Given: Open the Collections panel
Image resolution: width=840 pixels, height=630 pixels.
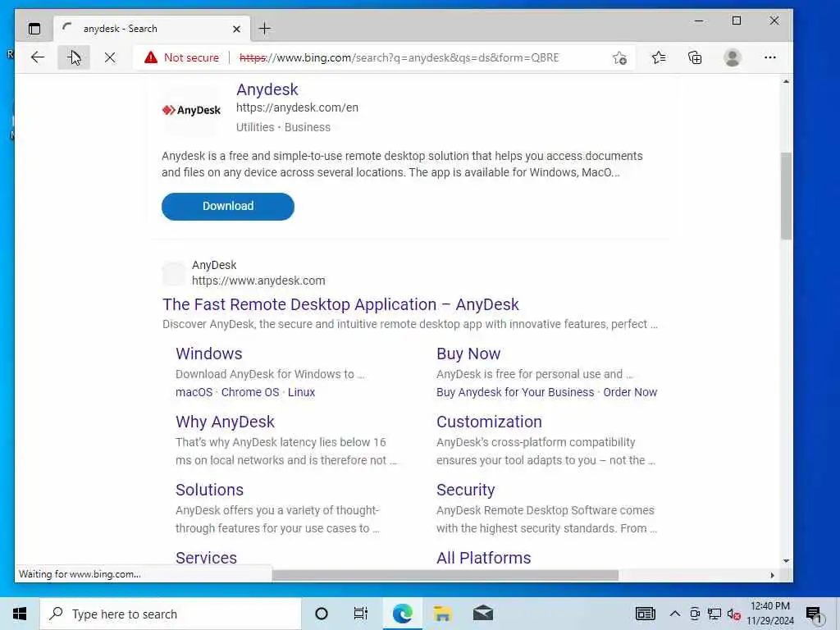Looking at the screenshot, I should point(695,57).
